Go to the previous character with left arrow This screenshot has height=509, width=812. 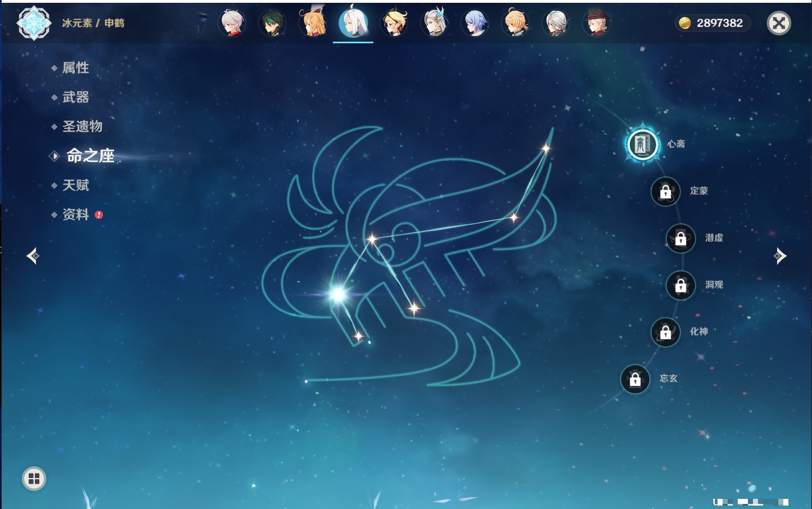click(33, 256)
